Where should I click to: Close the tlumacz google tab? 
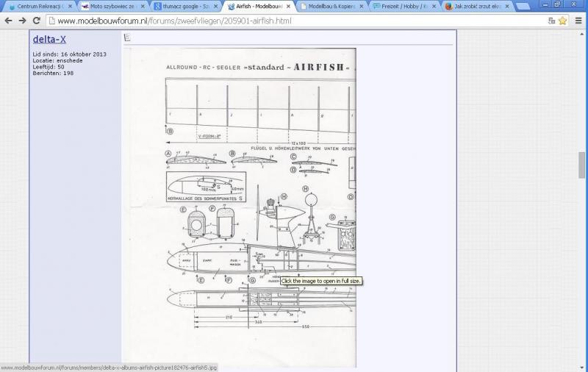tap(216, 6)
